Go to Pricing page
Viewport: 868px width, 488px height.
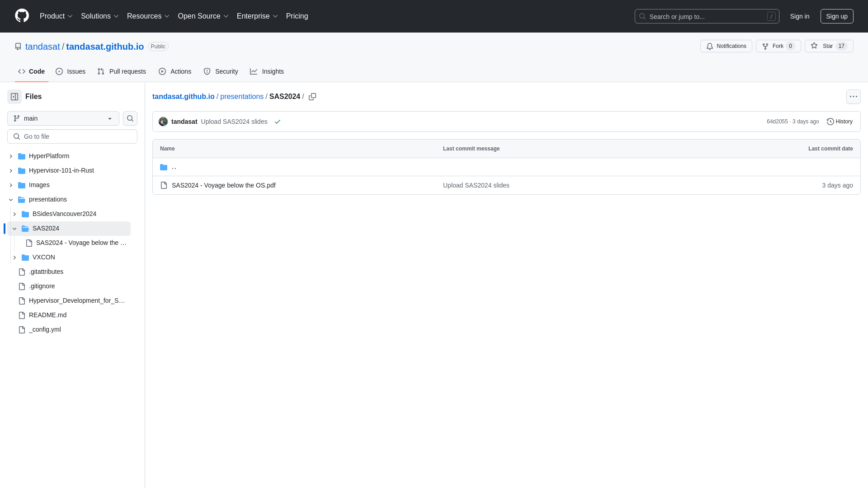297,16
